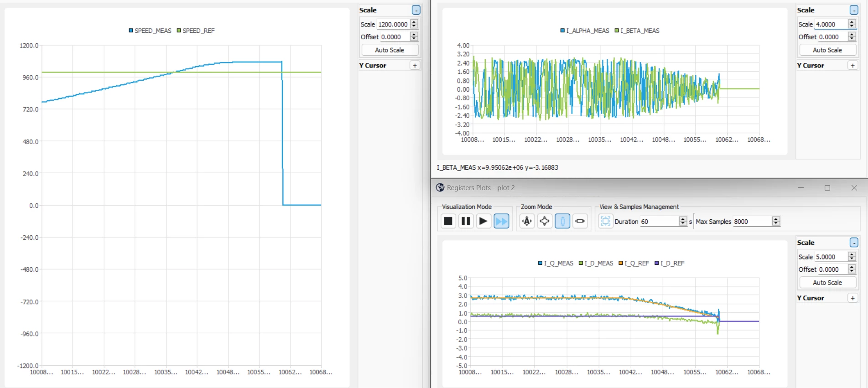Decrease the 4.0000 Scale value
This screenshot has width=868, height=388.
[852, 26]
